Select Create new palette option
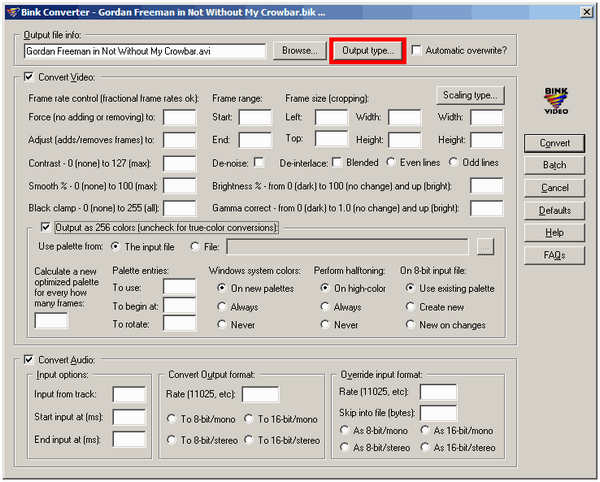 410,307
